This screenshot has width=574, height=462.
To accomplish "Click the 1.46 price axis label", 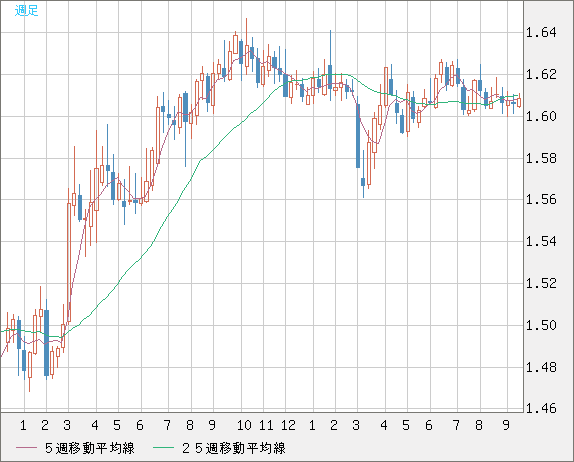I will (x=541, y=408).
